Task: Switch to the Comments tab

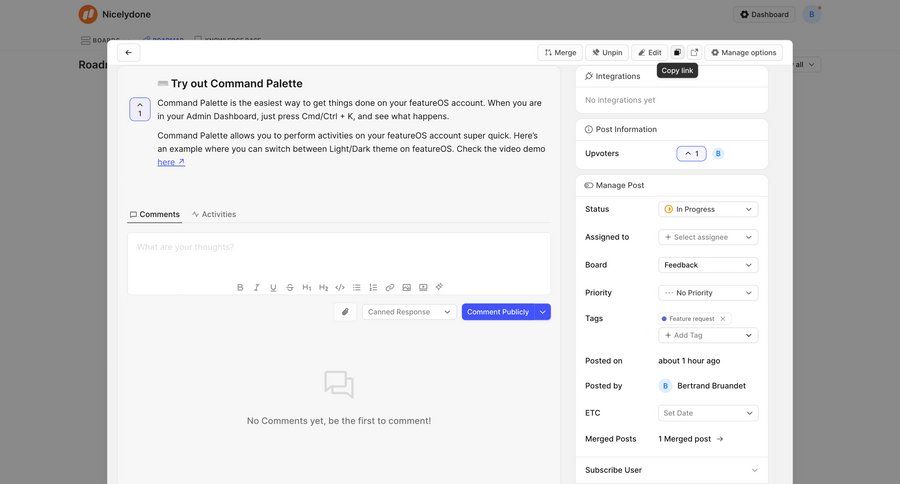Action: pos(154,214)
